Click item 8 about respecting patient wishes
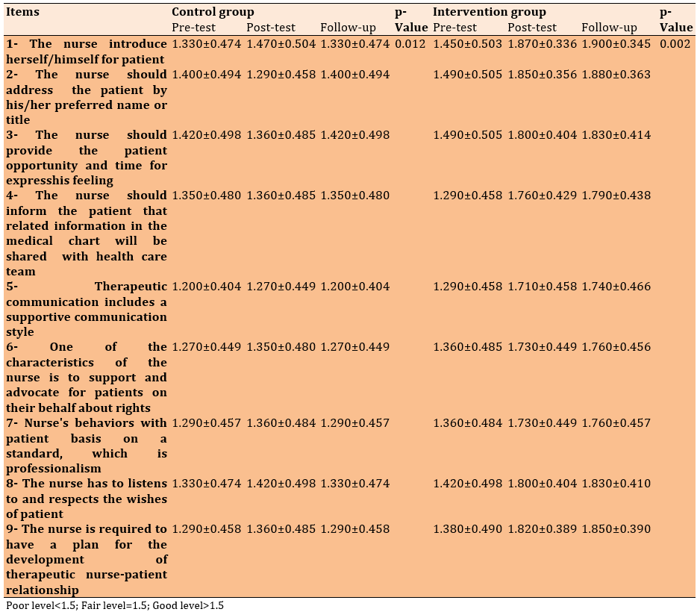700x612 pixels. (86, 499)
